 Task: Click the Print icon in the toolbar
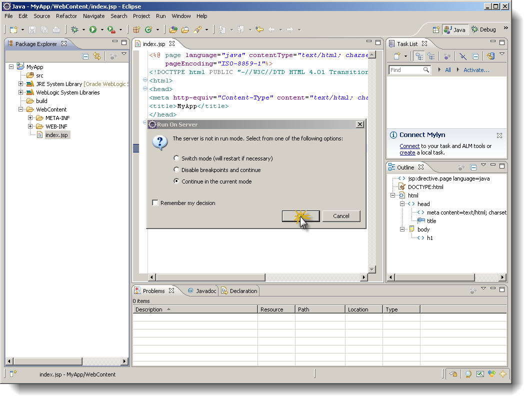click(x=55, y=29)
